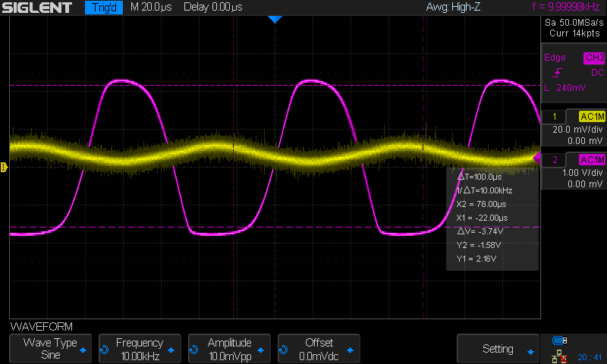Open the Setting softkey menu

tap(498, 349)
